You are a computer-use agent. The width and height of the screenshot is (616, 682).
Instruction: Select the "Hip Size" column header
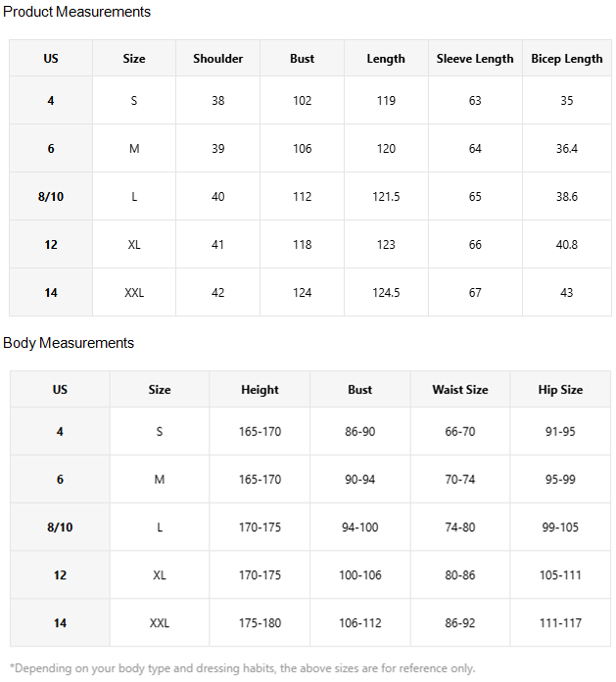[560, 390]
